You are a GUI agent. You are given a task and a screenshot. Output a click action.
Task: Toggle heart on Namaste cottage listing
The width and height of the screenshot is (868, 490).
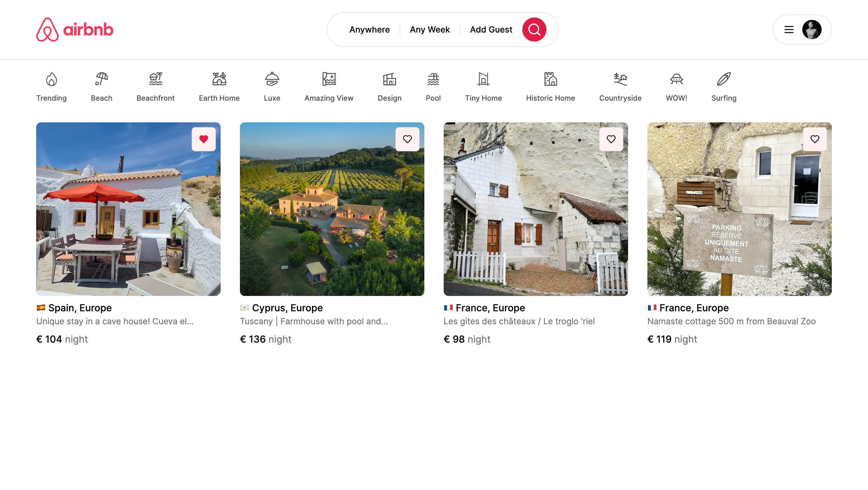(x=814, y=139)
